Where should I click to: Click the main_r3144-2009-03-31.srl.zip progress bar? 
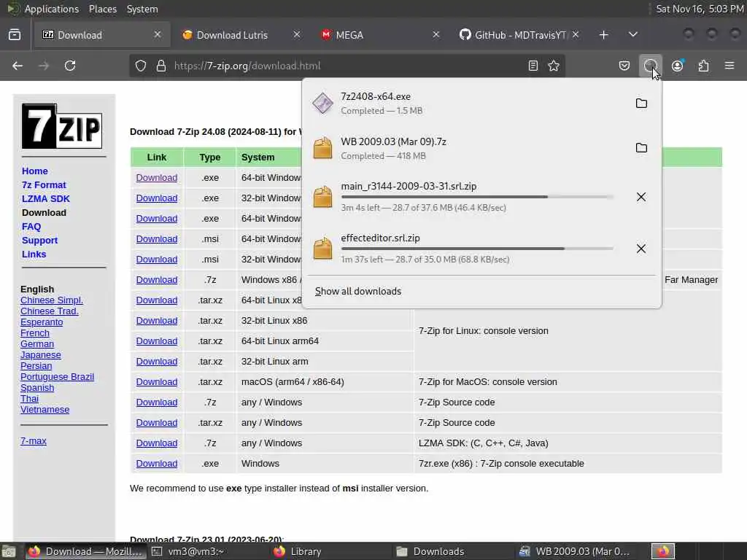click(x=477, y=197)
